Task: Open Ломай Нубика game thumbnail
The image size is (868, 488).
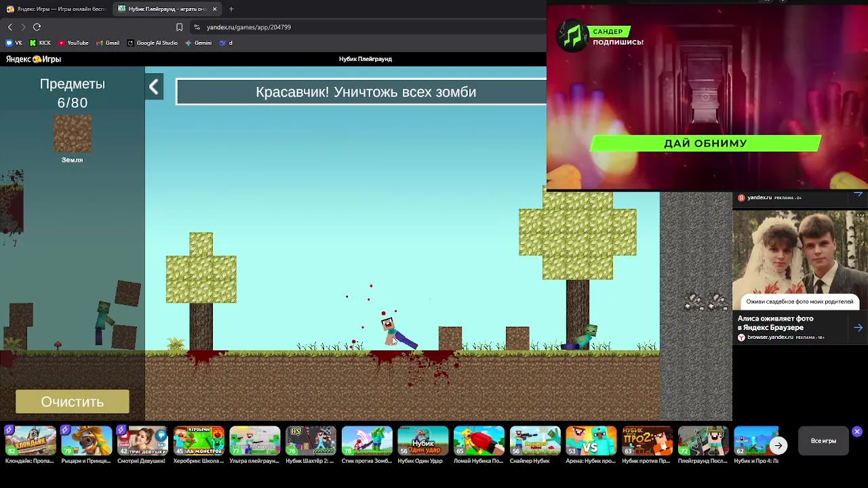Action: click(x=479, y=441)
